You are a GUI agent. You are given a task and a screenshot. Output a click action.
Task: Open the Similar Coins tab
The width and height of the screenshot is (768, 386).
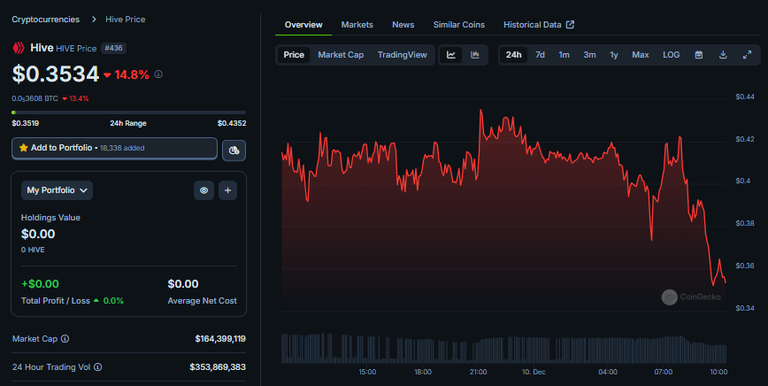pyautogui.click(x=459, y=24)
